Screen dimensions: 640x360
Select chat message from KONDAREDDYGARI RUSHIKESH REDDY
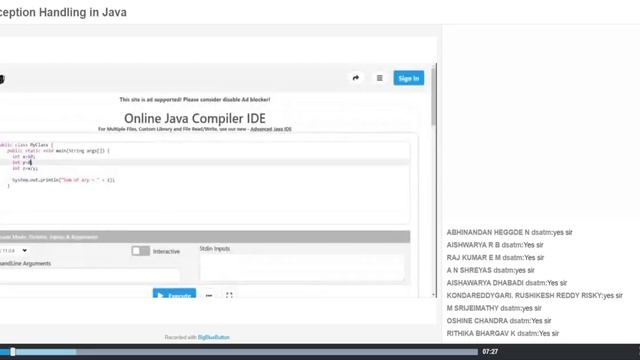534,296
